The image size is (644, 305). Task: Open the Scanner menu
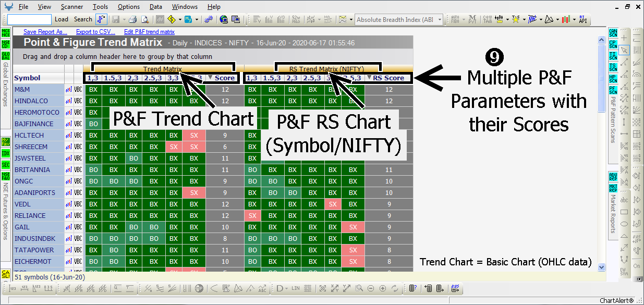tap(71, 7)
